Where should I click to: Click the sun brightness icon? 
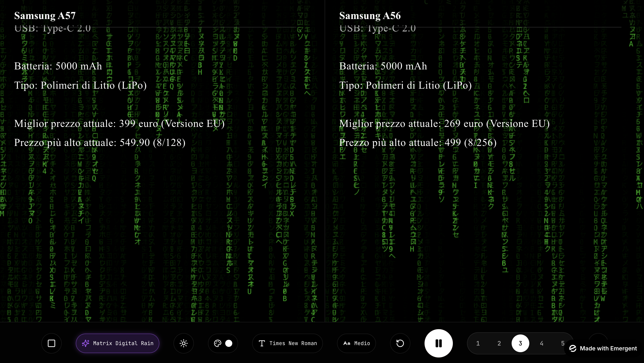tap(183, 343)
